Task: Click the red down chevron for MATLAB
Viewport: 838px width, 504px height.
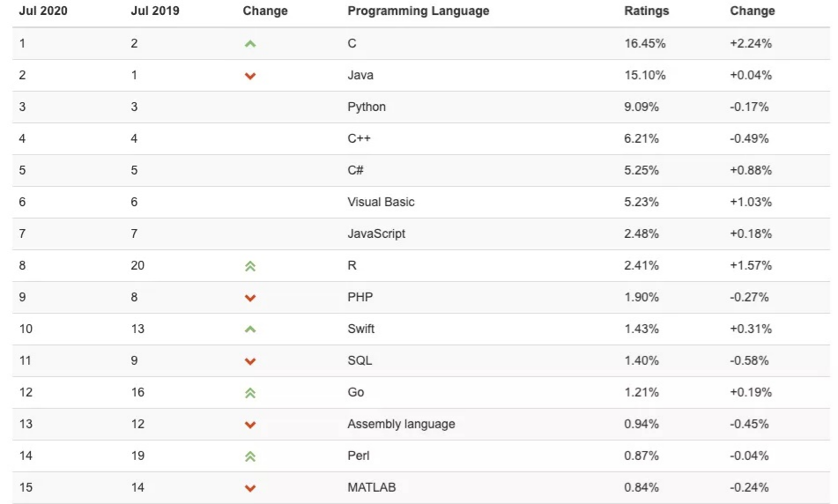Action: point(249,488)
